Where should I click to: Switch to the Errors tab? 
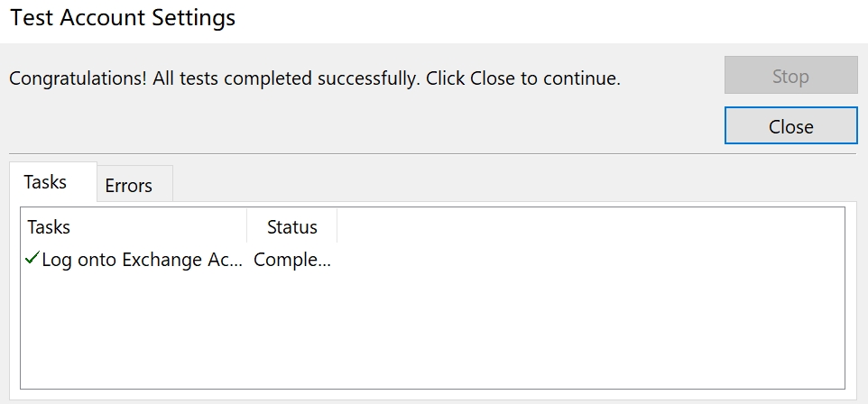tap(128, 186)
